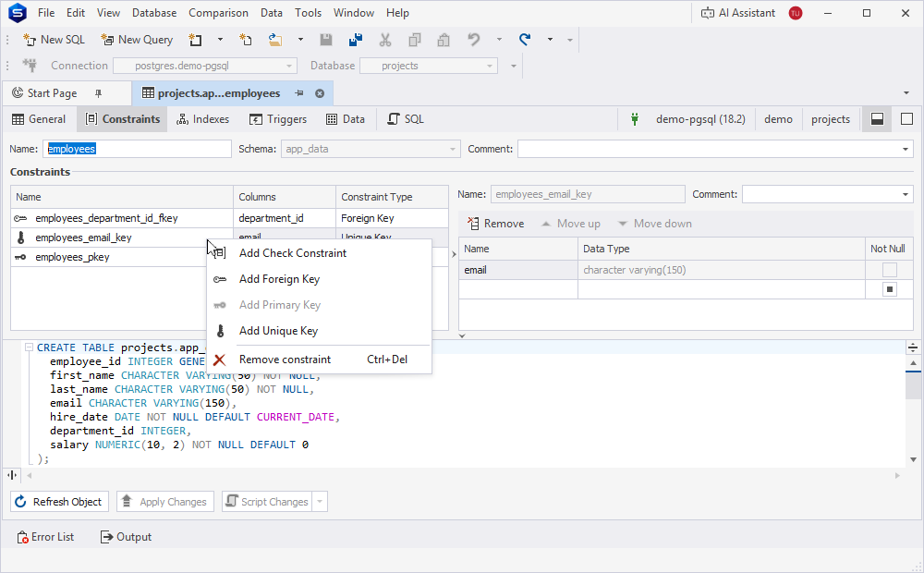Click the Cut scissors icon
Viewport: 924px width, 573px height.
pos(384,40)
